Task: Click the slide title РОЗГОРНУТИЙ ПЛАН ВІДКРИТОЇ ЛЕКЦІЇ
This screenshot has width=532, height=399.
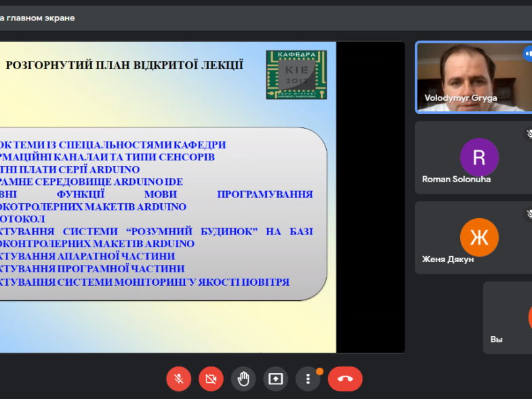Action: [x=125, y=65]
